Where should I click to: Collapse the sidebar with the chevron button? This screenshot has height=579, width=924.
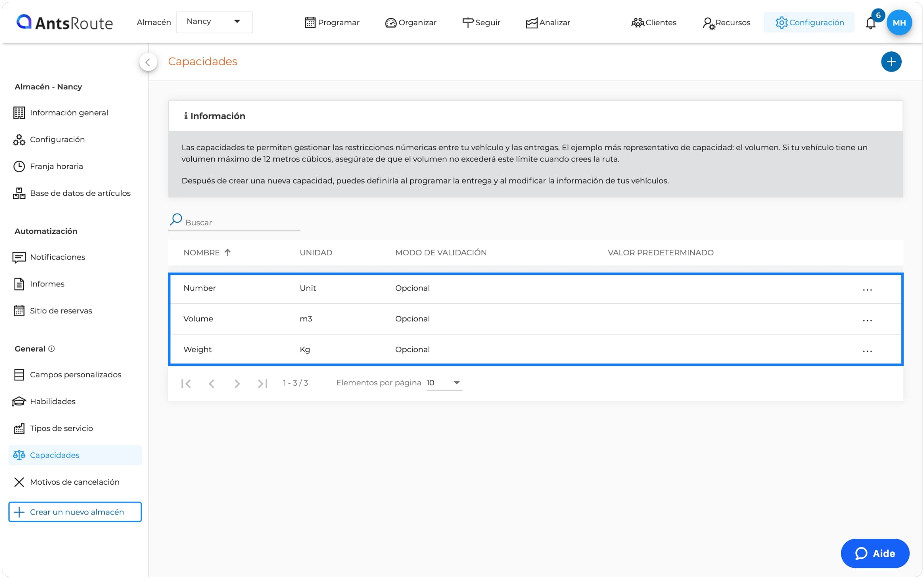tap(148, 62)
